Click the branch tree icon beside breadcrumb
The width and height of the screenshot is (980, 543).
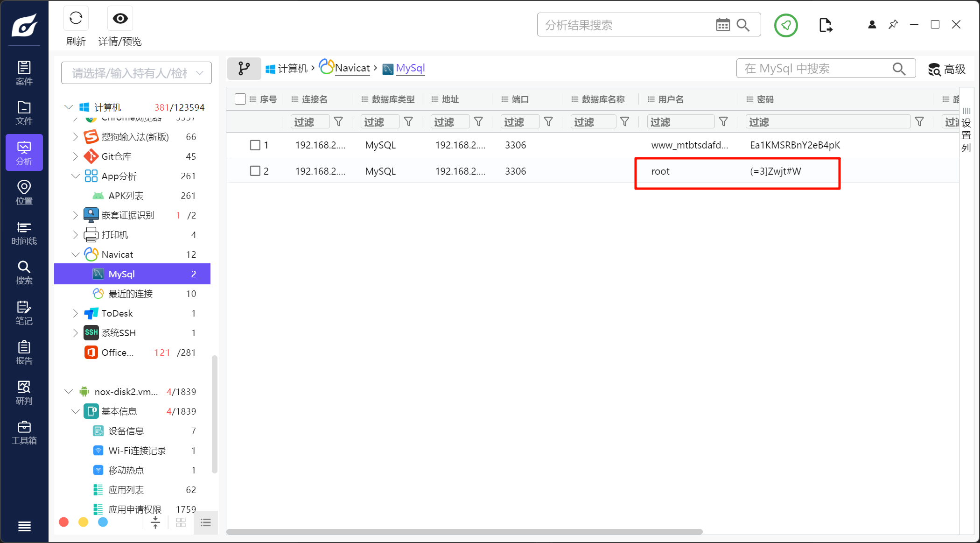coord(244,69)
